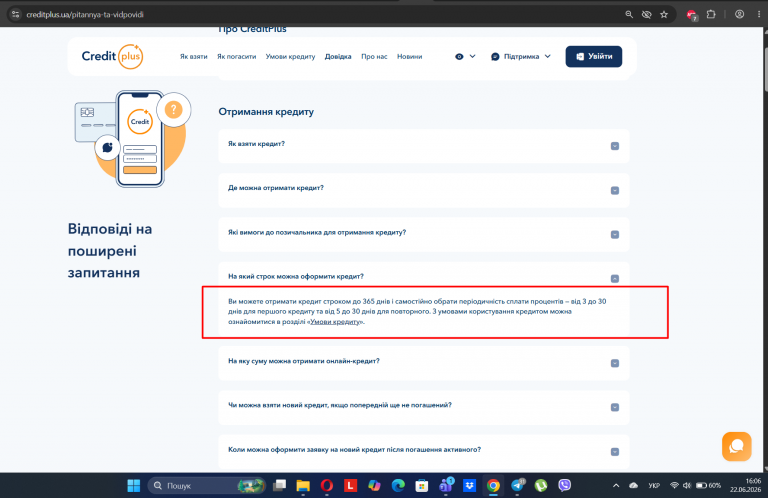Open Microsoft Store from taskbar
This screenshot has width=768, height=498.
pyautogui.click(x=422, y=485)
